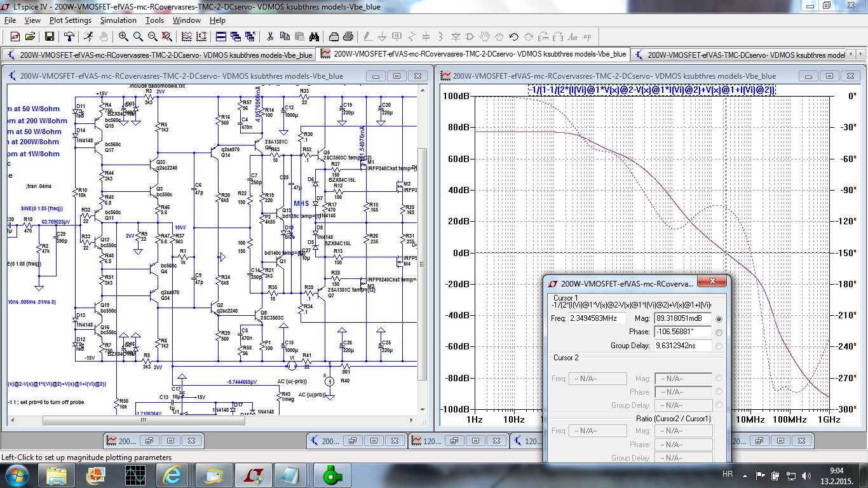Viewport: 868px width, 488px height.
Task: Select Cursor 1 Group Delay radio button
Action: [x=719, y=346]
